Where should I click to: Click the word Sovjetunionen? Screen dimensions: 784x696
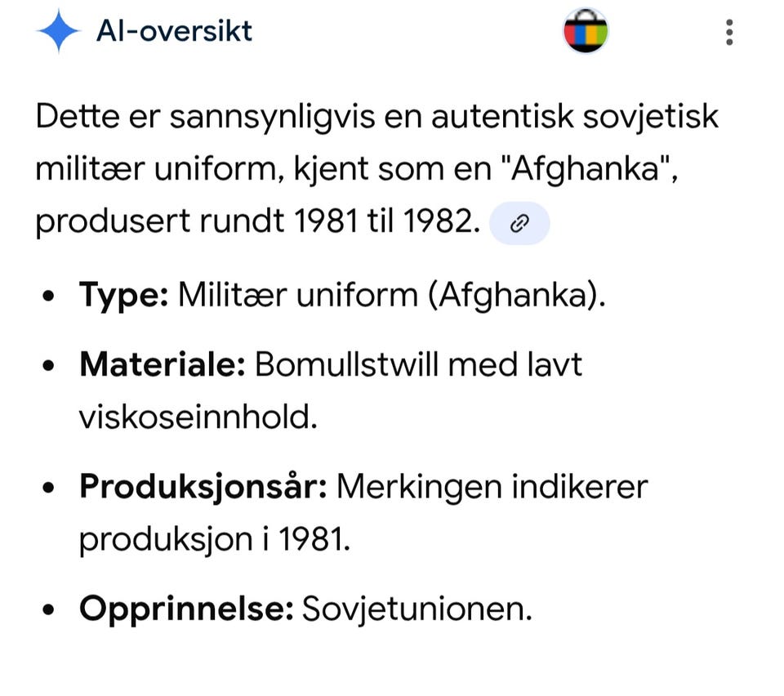[417, 609]
